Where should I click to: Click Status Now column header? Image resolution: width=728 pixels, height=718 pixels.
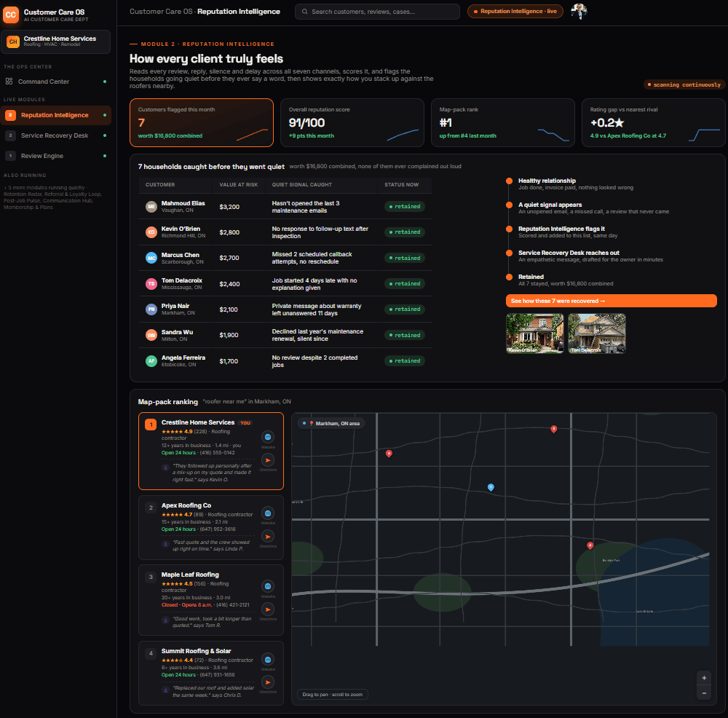(402, 185)
